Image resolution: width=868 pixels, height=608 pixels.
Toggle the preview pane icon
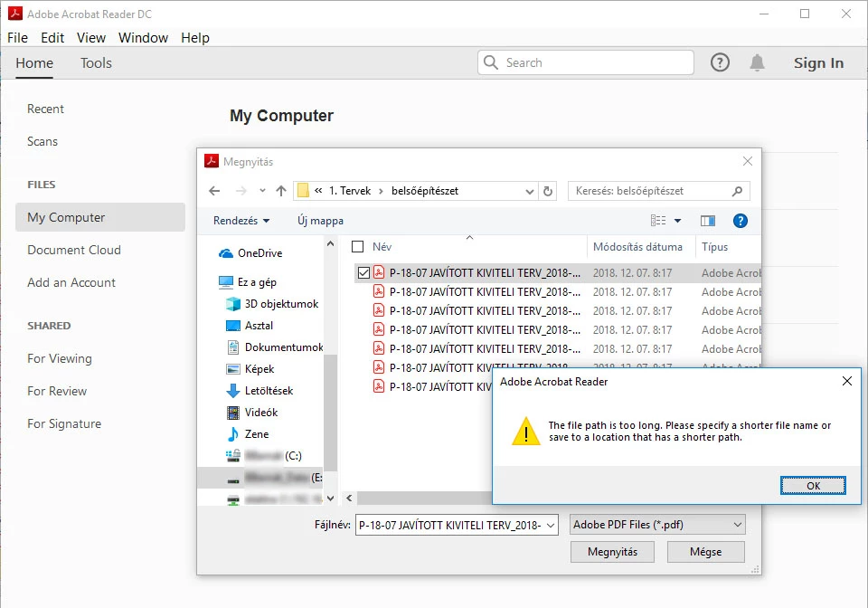click(707, 221)
